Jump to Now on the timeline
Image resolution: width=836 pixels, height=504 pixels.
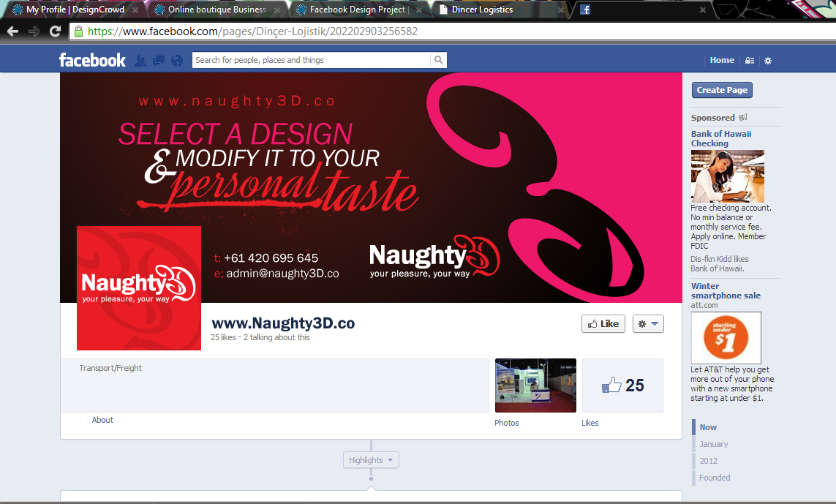click(x=708, y=427)
